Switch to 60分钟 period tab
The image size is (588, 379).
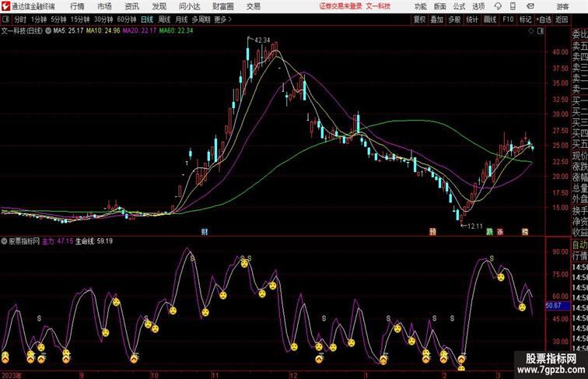[127, 19]
